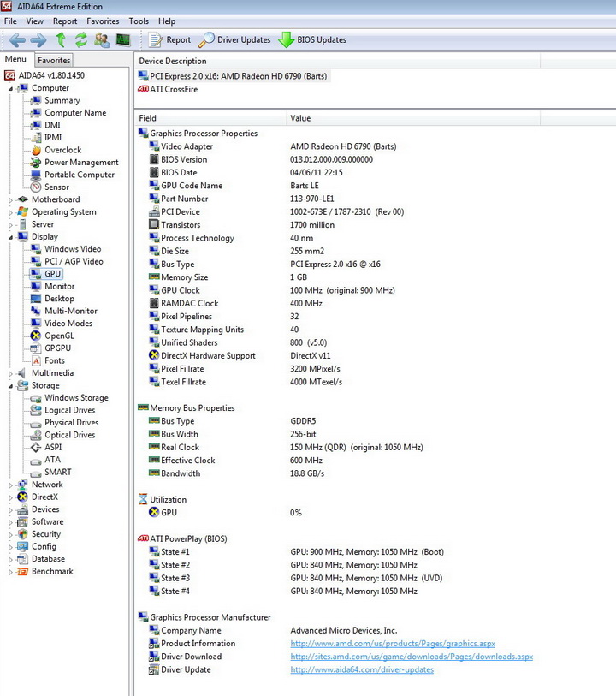Screen dimensions: 616x696
Task: Open Driver Updates from the toolbar
Action: click(x=234, y=40)
